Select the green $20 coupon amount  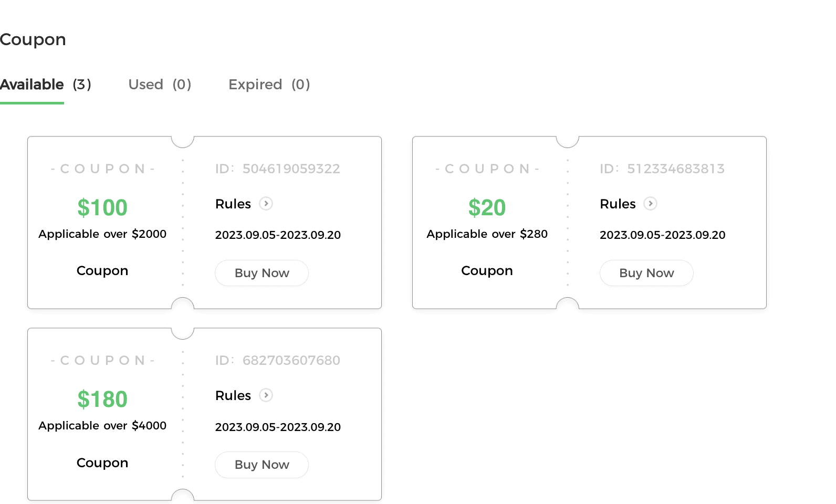point(487,207)
